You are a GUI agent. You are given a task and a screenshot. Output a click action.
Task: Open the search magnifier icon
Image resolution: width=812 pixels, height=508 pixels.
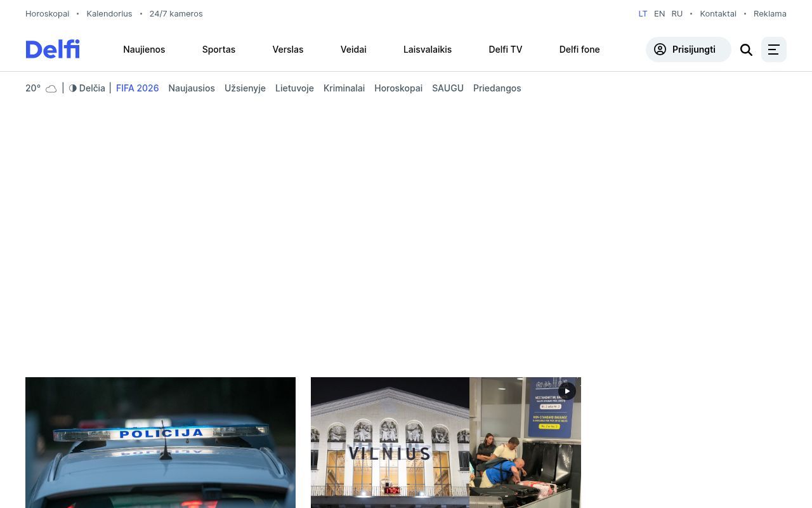click(x=746, y=50)
